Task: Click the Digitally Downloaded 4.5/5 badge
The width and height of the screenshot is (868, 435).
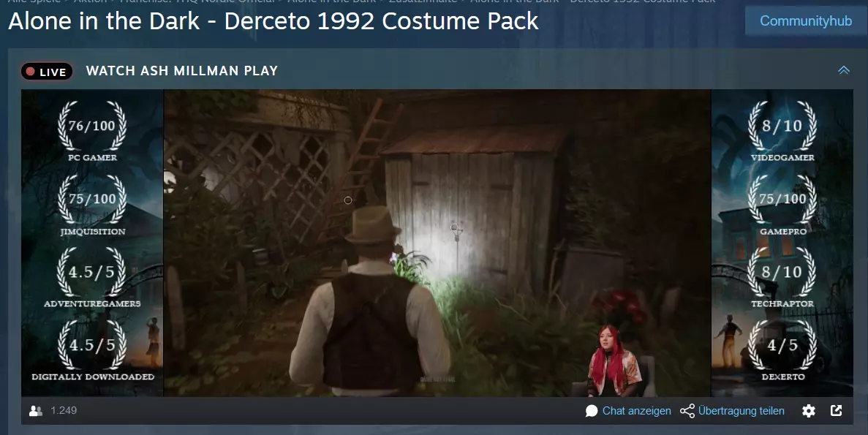Action: click(x=92, y=350)
